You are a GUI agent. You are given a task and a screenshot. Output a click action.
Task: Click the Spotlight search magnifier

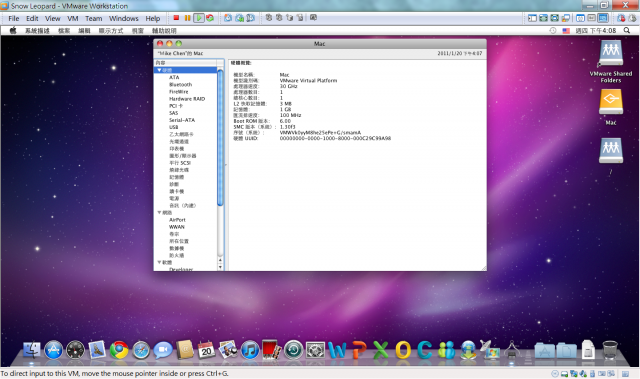tap(627, 30)
